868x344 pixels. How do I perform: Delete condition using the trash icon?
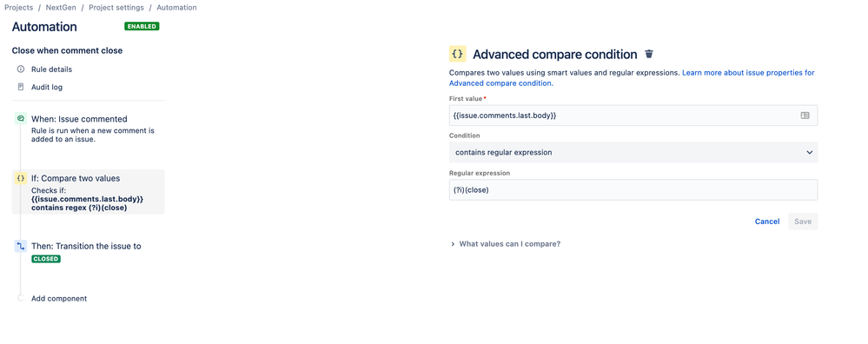click(649, 54)
